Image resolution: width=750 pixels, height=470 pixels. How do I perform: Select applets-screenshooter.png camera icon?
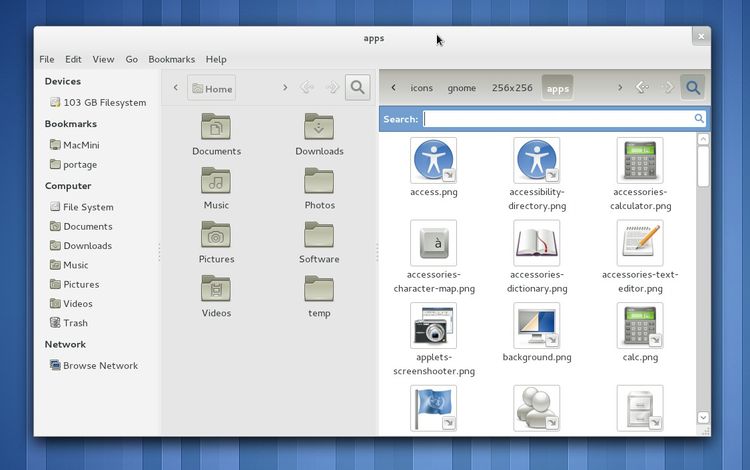(x=433, y=326)
